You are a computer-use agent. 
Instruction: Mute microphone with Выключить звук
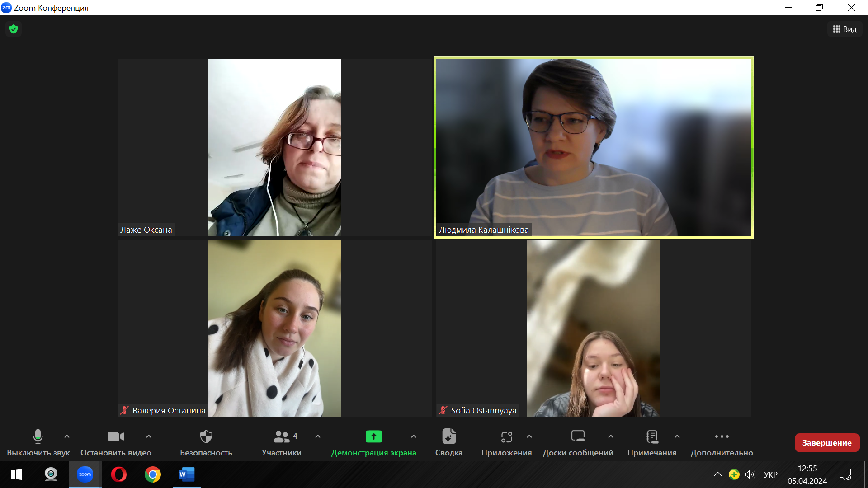38,443
